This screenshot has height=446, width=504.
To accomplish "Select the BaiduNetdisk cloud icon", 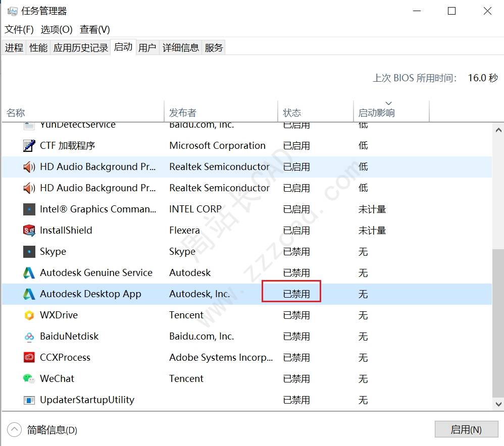I will click(x=29, y=336).
